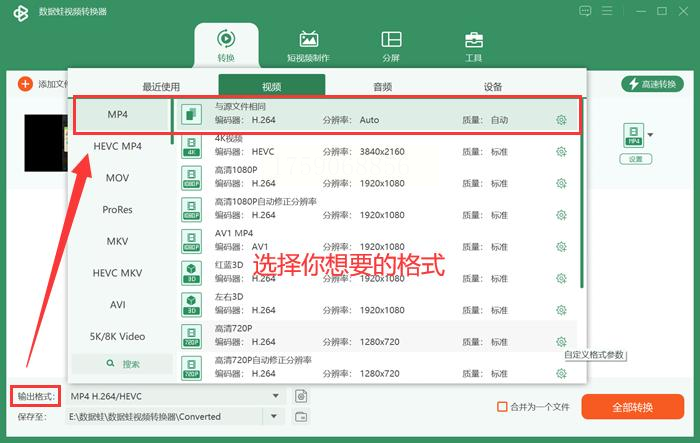Click the video thumbnail preview
Screen dimensions: 700x443
46,143
